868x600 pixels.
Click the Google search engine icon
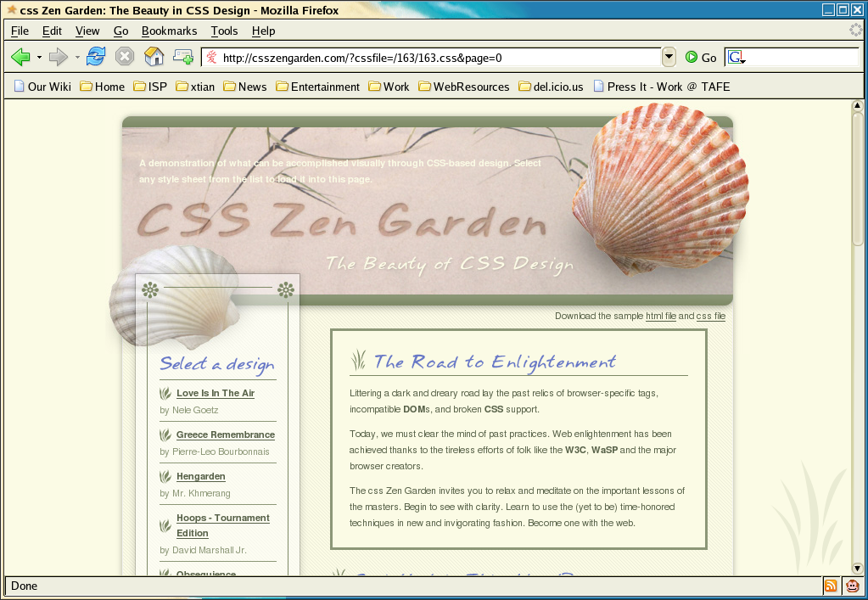(735, 57)
